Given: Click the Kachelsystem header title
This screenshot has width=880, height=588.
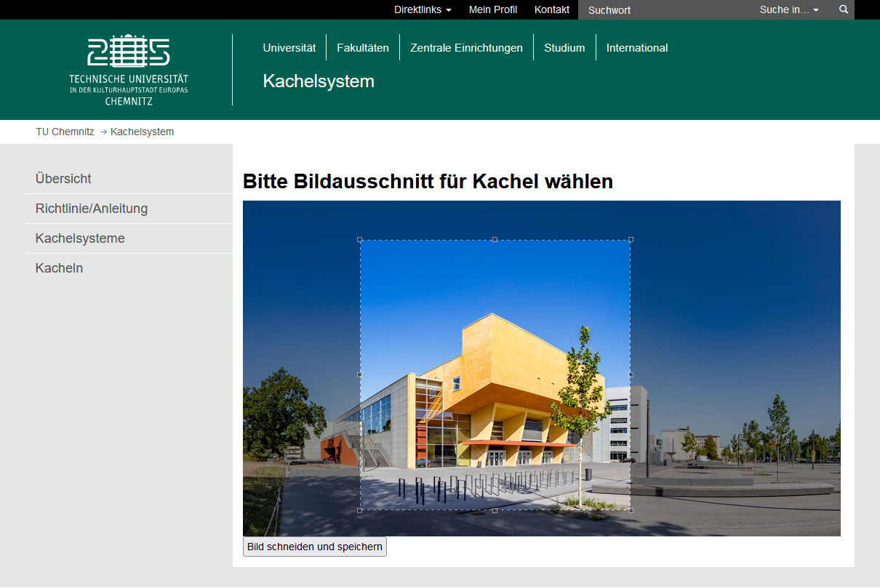Looking at the screenshot, I should 319,81.
